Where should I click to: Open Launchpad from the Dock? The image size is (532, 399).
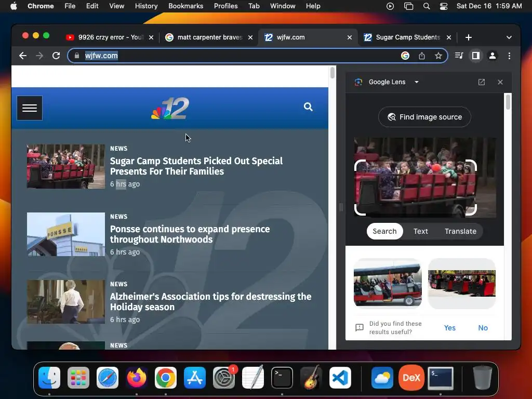(78, 378)
